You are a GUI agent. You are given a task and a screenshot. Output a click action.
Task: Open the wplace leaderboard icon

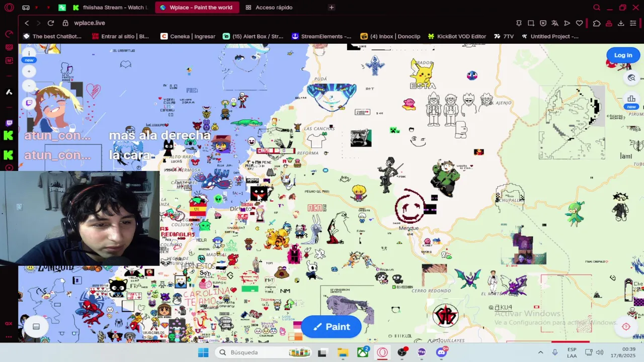631,99
